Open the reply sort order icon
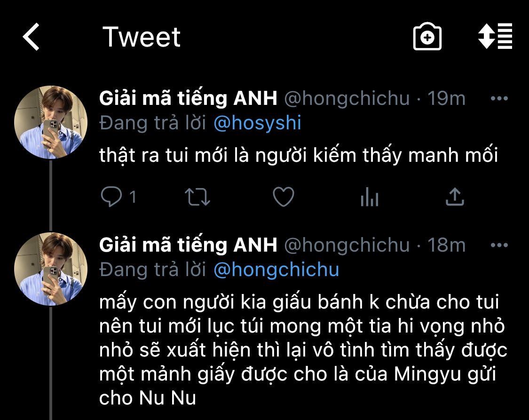Image resolution: width=529 pixels, height=420 pixels. [x=495, y=36]
